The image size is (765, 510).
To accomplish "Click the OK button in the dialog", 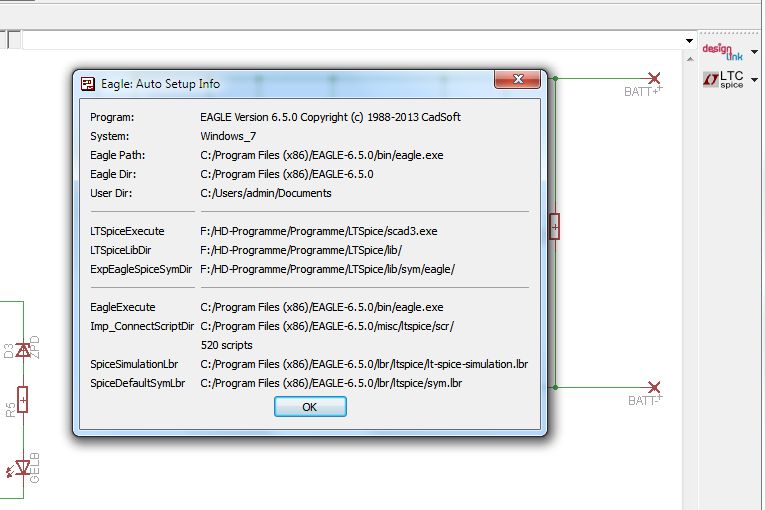I will tap(310, 407).
